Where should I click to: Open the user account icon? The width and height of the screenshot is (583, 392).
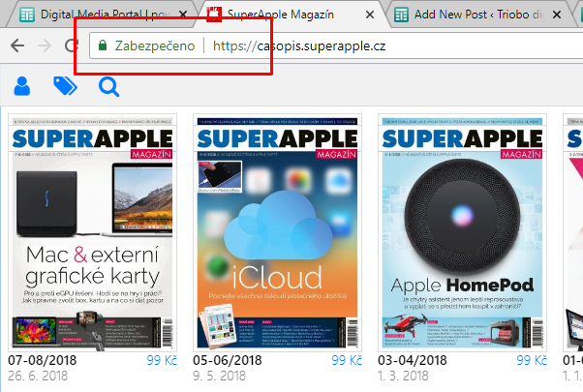click(x=22, y=88)
